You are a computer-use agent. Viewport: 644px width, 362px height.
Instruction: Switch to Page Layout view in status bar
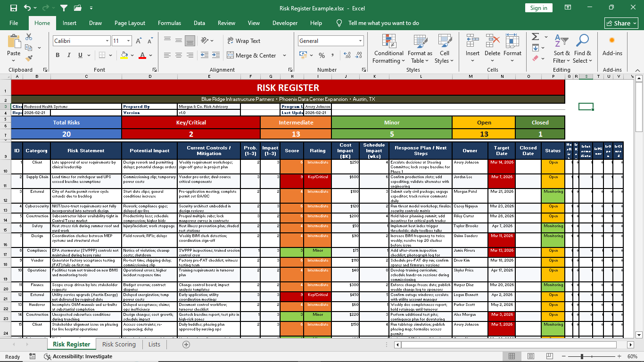(x=531, y=356)
